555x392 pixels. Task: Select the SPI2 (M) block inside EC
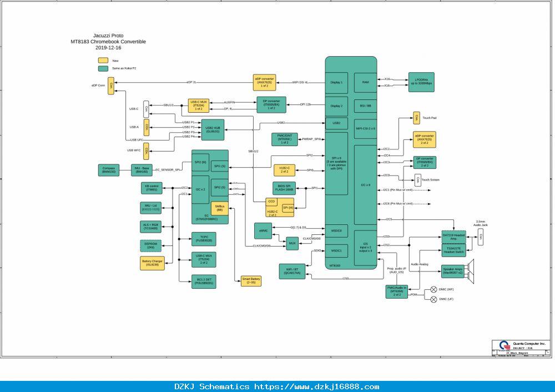click(x=200, y=162)
